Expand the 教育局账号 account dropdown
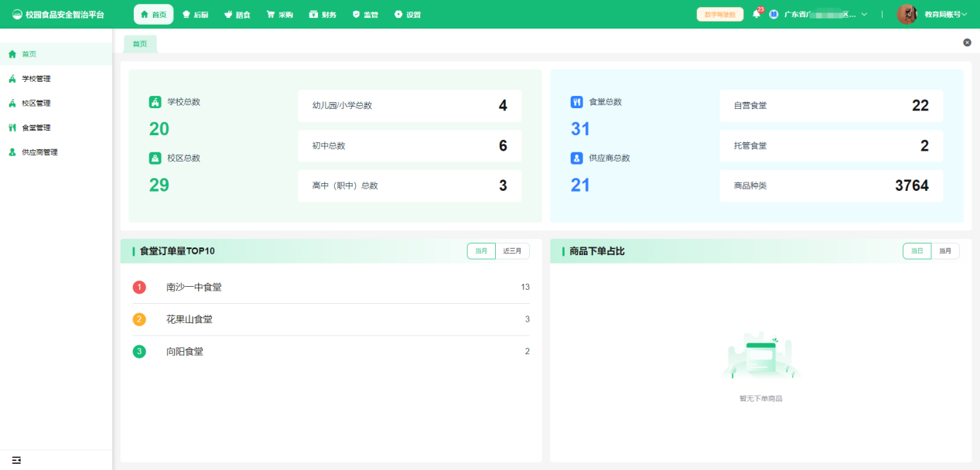The height and width of the screenshot is (470, 980). click(946, 15)
